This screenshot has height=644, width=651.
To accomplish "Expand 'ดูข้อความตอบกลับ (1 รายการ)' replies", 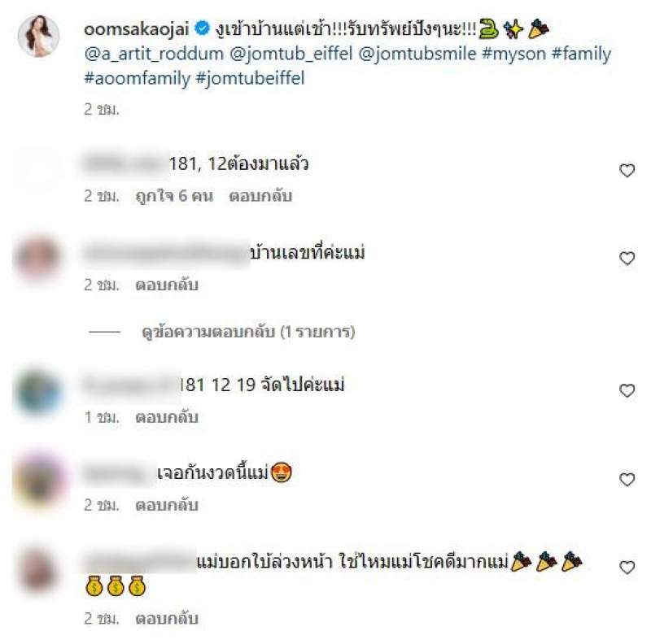I will (248, 332).
